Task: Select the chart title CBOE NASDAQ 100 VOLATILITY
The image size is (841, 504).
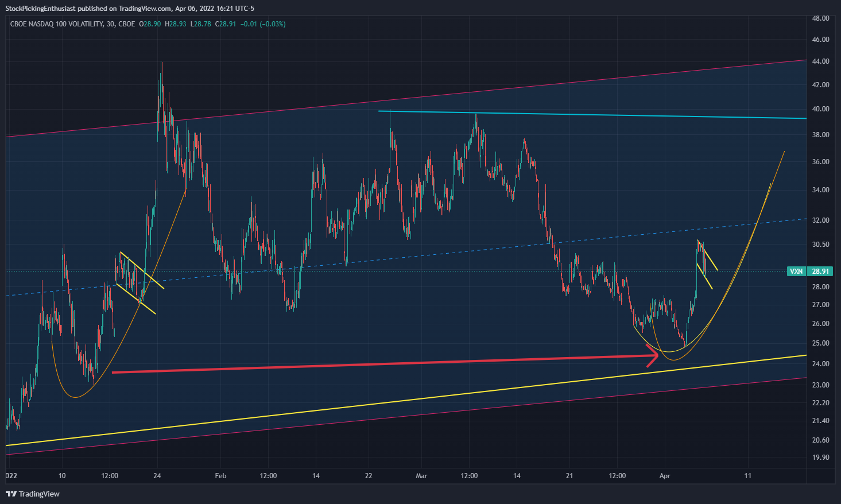Action: click(x=56, y=24)
